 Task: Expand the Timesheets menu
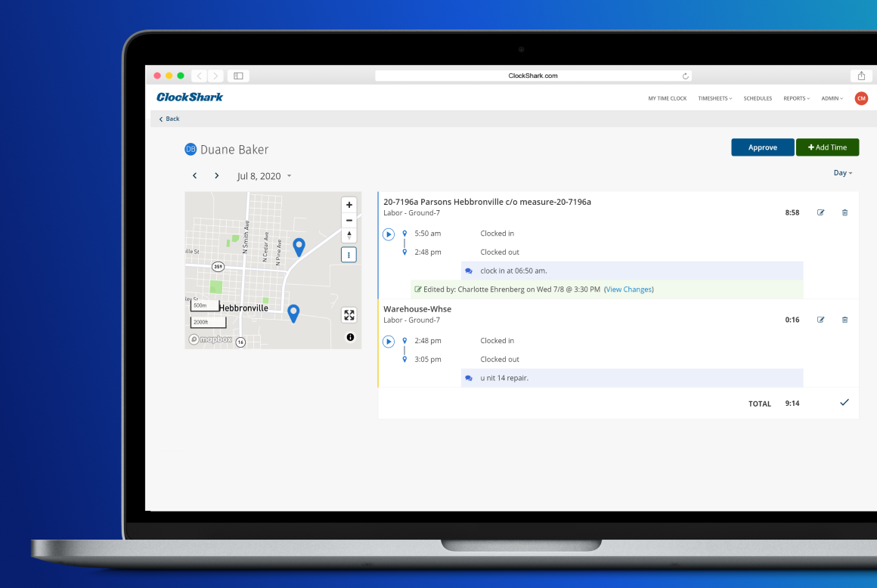714,98
